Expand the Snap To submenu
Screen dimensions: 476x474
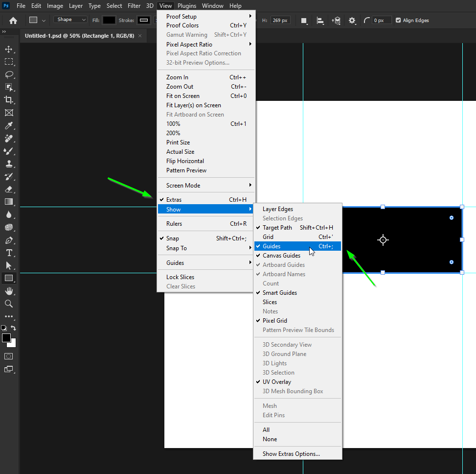pos(178,248)
